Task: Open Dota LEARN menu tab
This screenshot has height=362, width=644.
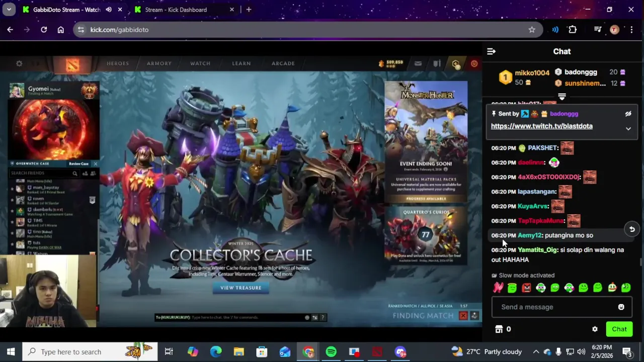Action: point(242,63)
